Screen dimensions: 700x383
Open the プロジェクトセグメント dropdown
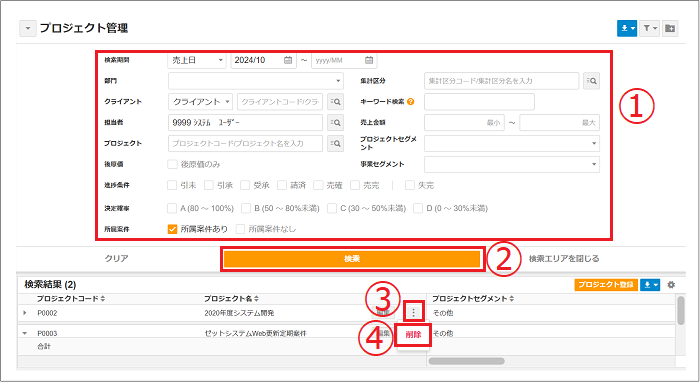(512, 143)
